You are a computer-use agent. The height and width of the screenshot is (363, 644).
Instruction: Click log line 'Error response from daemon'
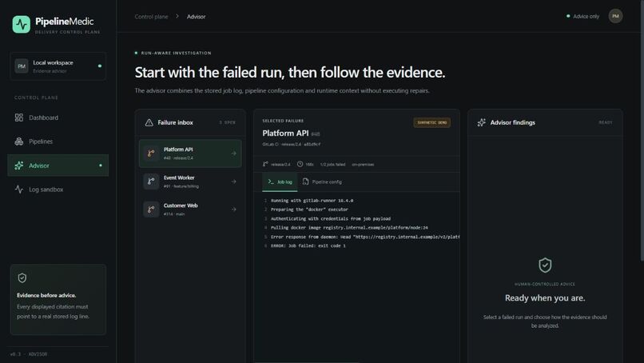coord(365,237)
